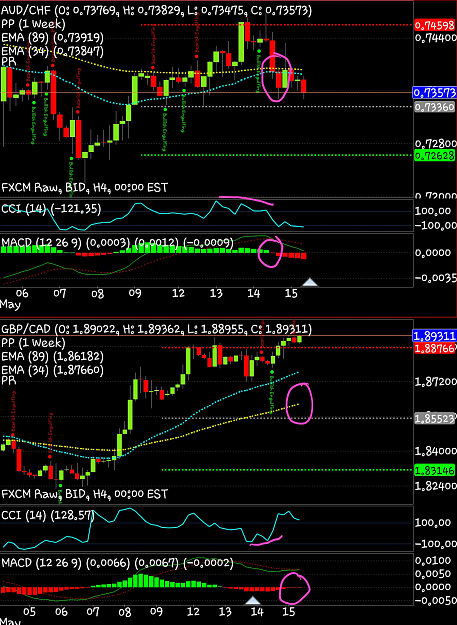Click the blue 0.73573 current price tag
The height and width of the screenshot is (625, 457).
[435, 93]
